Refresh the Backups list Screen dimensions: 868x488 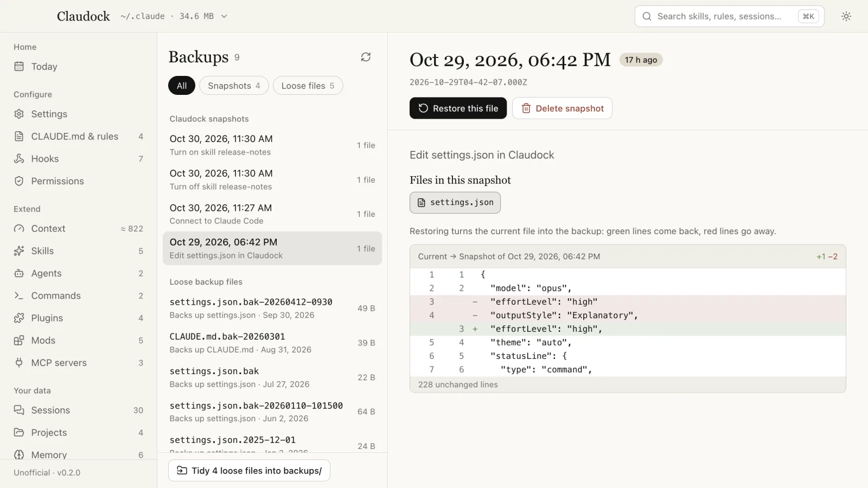click(x=366, y=57)
